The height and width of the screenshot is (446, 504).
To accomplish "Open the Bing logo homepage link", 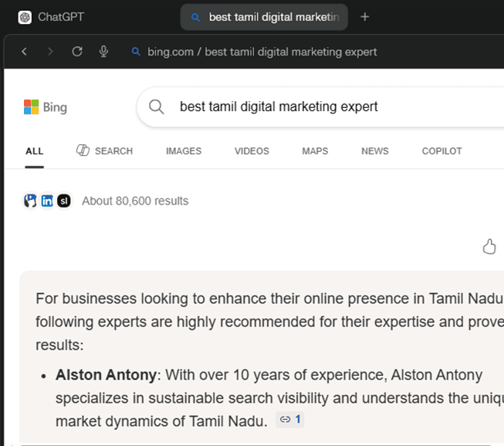I will pyautogui.click(x=46, y=107).
